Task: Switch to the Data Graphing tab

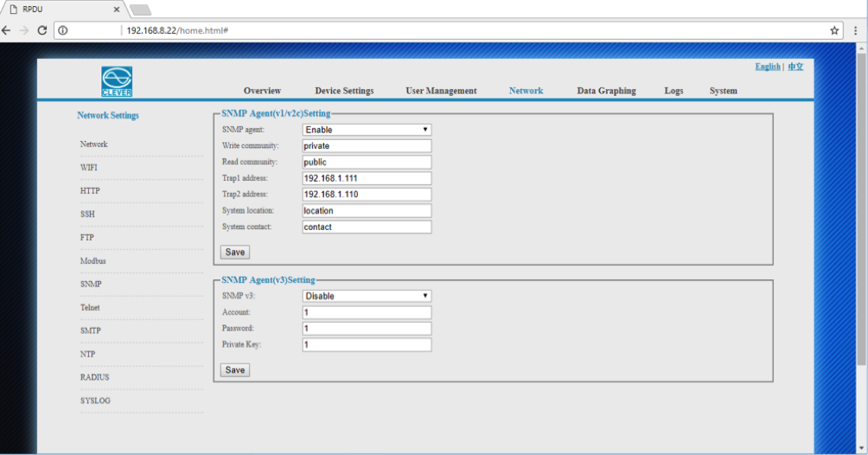Action: click(606, 91)
